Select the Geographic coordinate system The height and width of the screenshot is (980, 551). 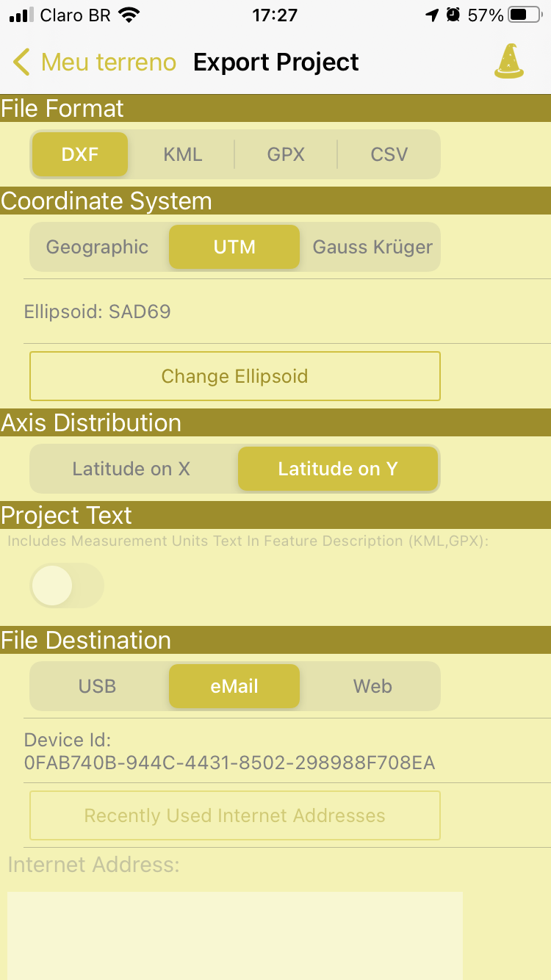click(x=98, y=247)
